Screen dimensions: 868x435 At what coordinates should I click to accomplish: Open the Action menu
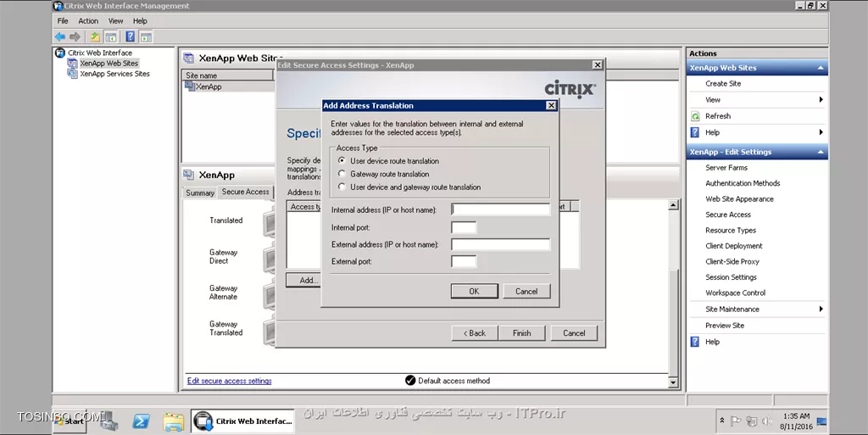tap(88, 21)
